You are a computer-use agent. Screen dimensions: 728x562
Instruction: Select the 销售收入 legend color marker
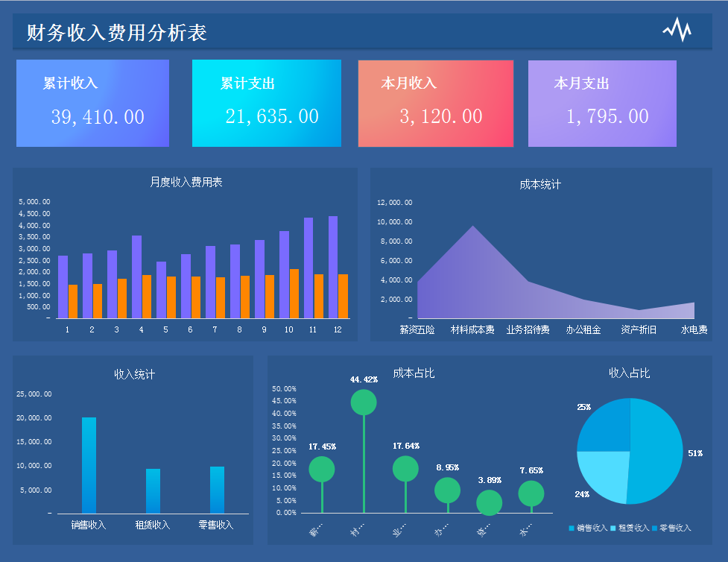pyautogui.click(x=570, y=529)
